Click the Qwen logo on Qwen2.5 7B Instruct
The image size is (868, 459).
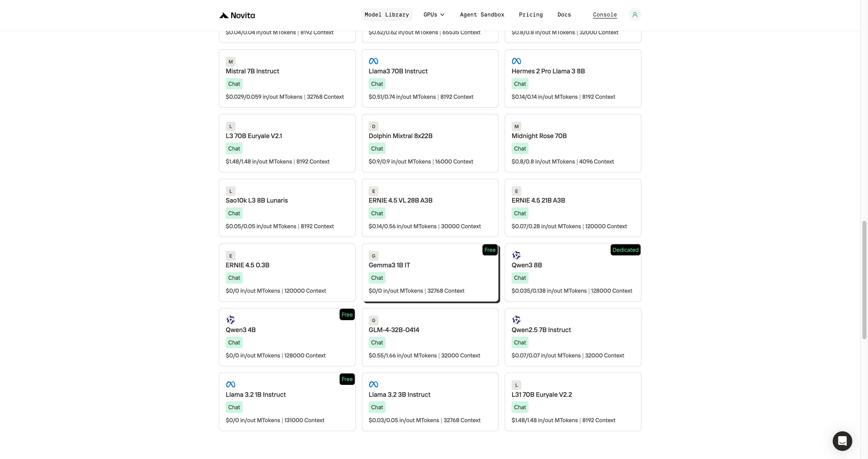point(516,319)
